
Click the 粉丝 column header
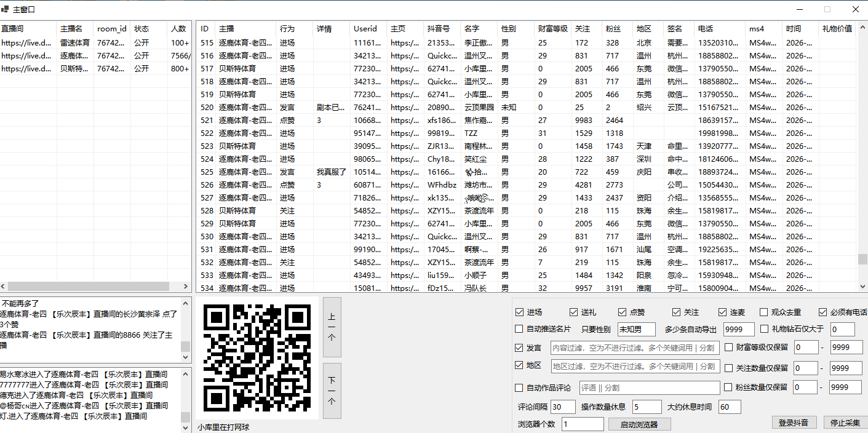coord(618,29)
